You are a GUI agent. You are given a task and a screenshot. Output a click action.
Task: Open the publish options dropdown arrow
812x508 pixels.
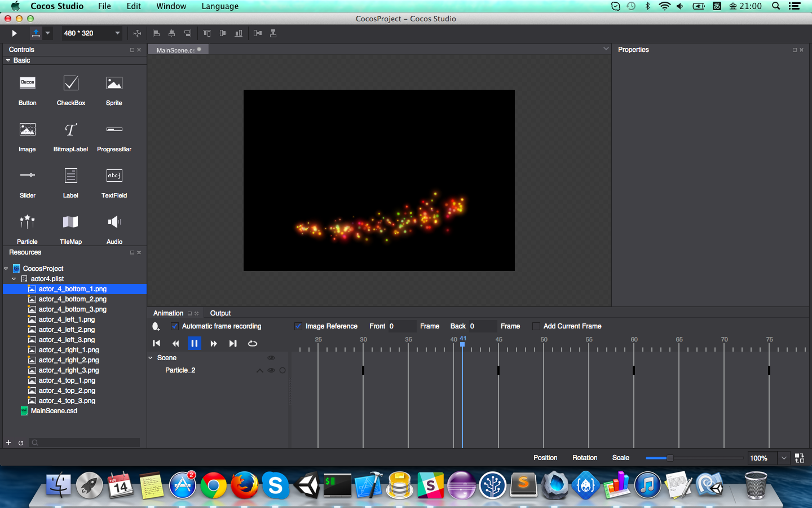point(48,33)
